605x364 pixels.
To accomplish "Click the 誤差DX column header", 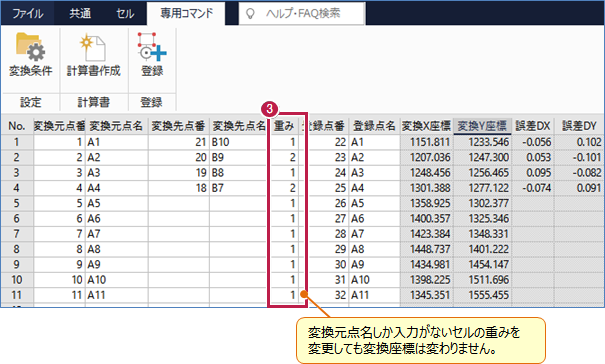I will pos(533,126).
